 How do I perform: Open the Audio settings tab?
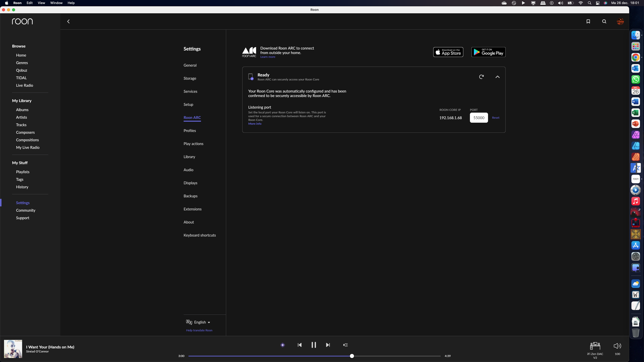click(x=188, y=170)
